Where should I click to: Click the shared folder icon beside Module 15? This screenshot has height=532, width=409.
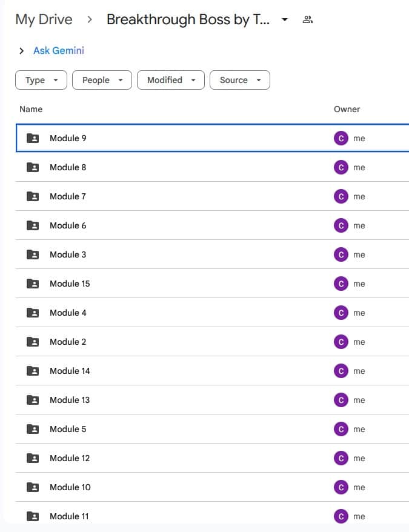(x=33, y=284)
